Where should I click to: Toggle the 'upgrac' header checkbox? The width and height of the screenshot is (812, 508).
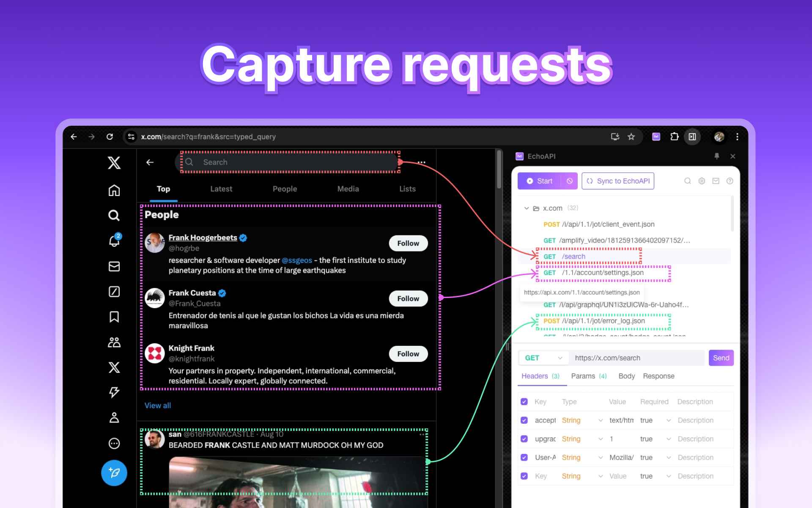[524, 439]
